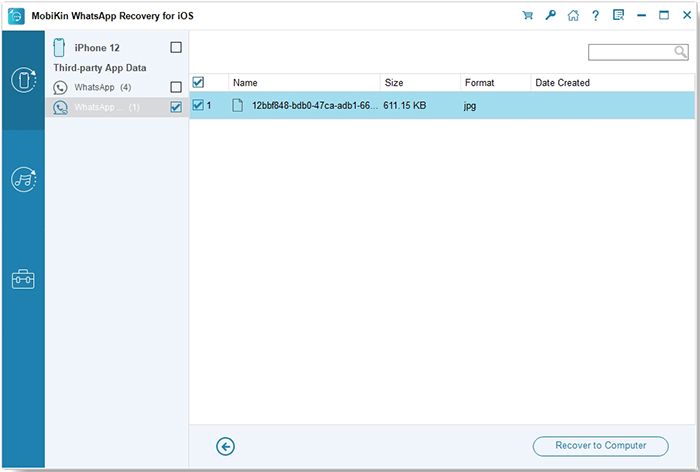The height and width of the screenshot is (472, 700).
Task: Click the jpg format cell
Action: 470,106
